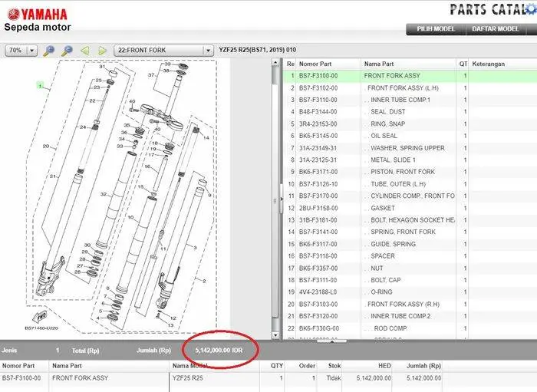Viewport: 537px width, 392px height.
Task: Select row BS7-F3170-00 CYLINDER COMP., FRONT FO
Action: click(x=410, y=196)
